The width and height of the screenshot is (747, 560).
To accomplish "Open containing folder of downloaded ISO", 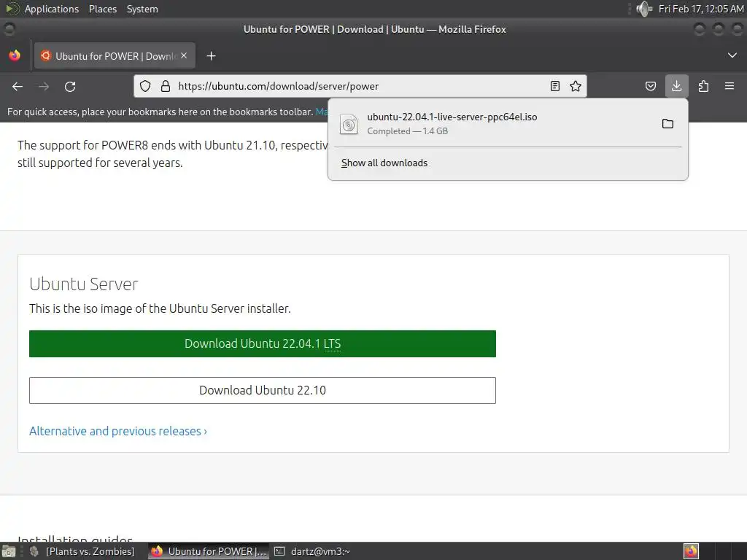I will (x=667, y=124).
